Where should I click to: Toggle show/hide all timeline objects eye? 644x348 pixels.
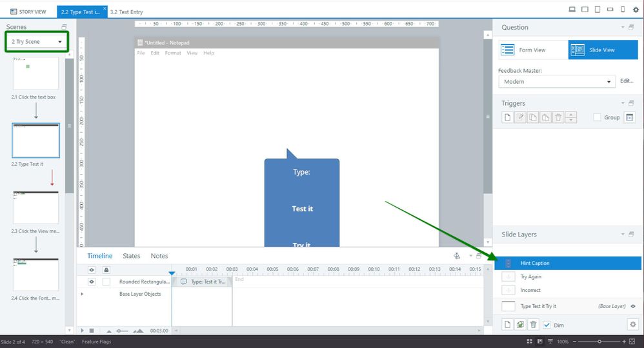click(92, 269)
